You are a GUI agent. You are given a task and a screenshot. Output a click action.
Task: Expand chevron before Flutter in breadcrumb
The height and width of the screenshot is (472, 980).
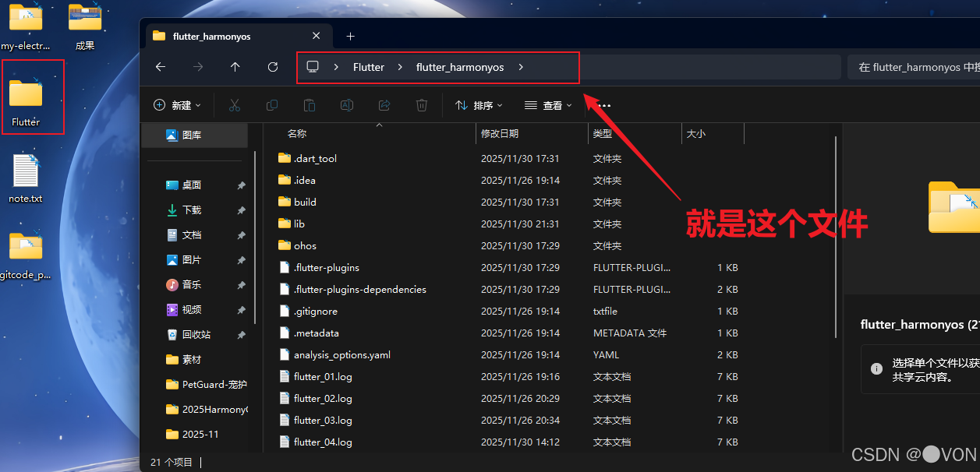pos(336,67)
